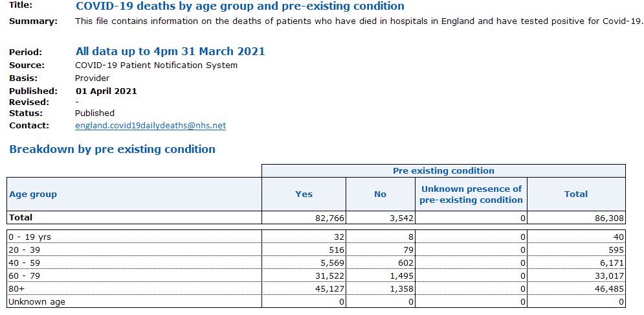Click the published date '01 April 2021'
Image resolution: width=644 pixels, height=315 pixels.
pyautogui.click(x=106, y=91)
